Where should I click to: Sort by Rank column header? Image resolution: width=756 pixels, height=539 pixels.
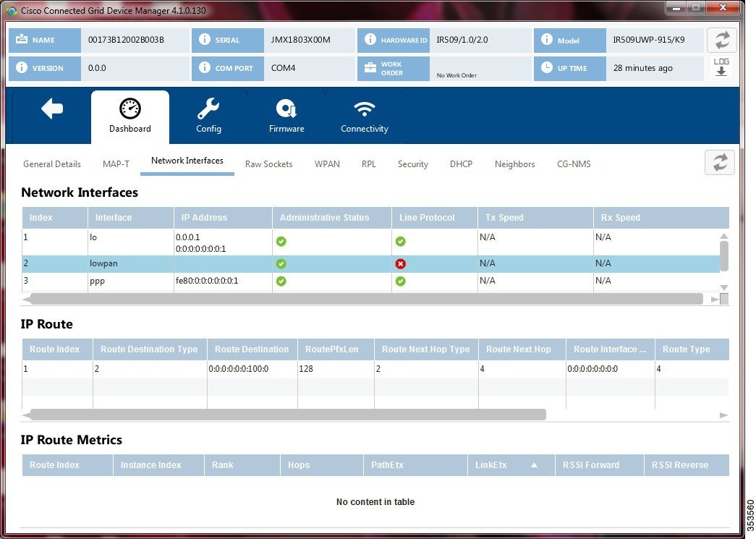coord(242,464)
